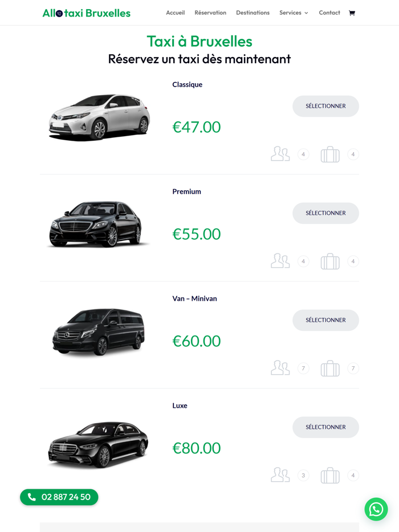
Task: Click the Luxe black sedan image
Action: (x=99, y=445)
